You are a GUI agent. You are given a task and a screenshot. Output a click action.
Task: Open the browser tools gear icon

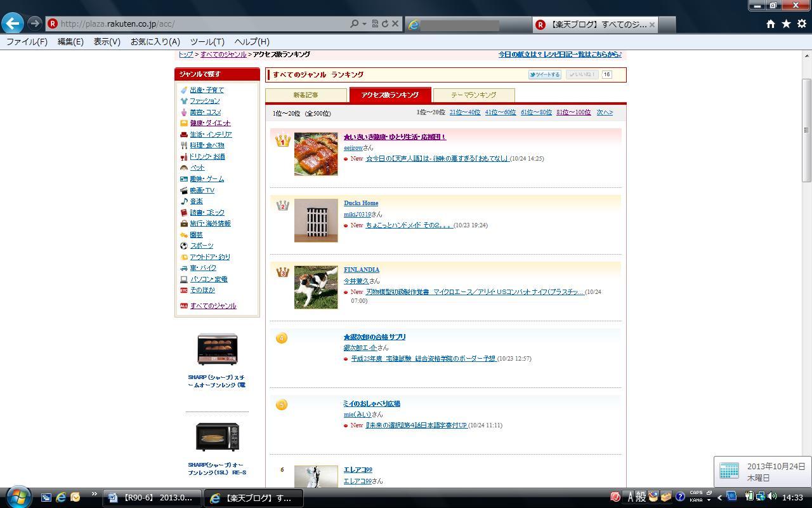pos(801,23)
